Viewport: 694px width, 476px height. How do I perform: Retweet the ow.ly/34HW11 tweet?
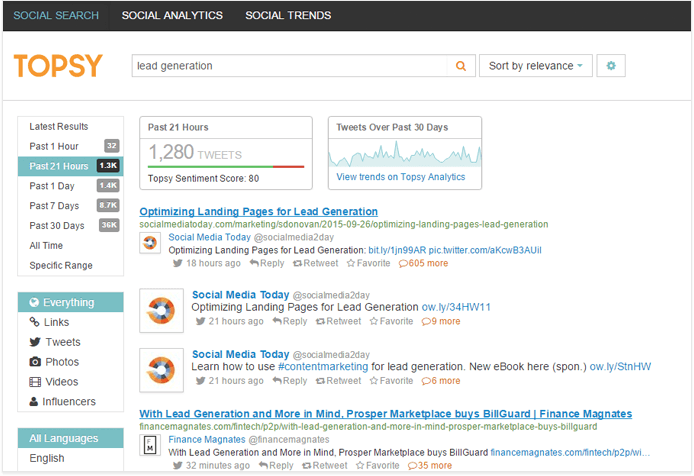[339, 321]
